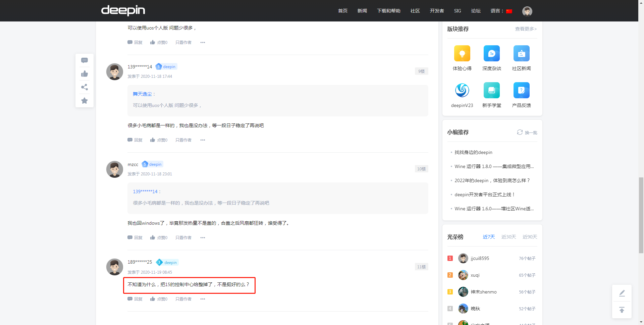Select the 近90天 honor roll tab
644x325 pixels.
point(530,237)
